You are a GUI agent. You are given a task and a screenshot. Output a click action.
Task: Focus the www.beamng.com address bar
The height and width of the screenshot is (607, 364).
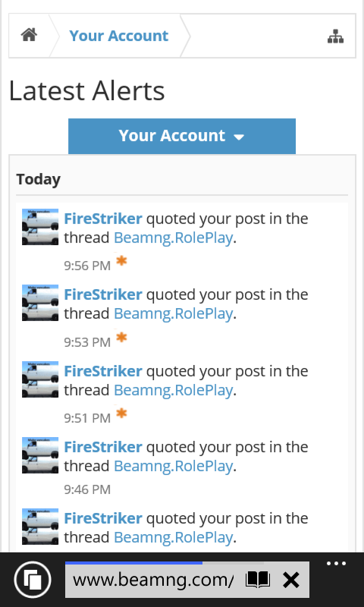pyautogui.click(x=153, y=580)
